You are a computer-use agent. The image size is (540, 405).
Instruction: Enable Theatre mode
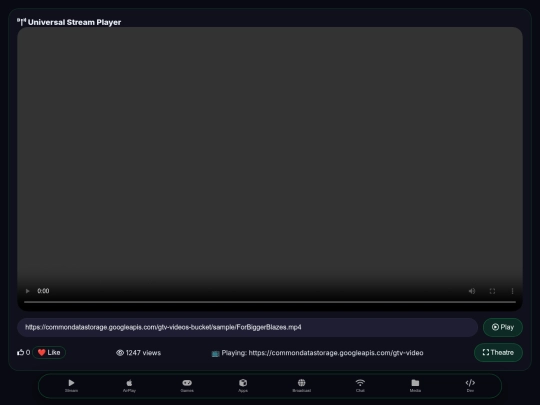tap(498, 352)
